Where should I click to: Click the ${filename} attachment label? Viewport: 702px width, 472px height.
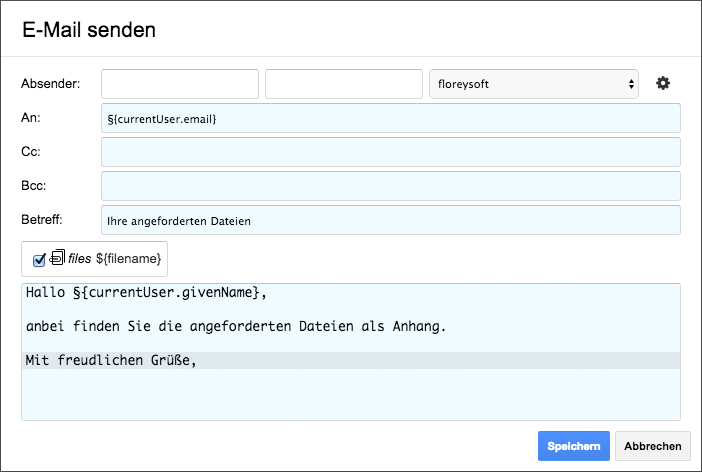(x=128, y=258)
